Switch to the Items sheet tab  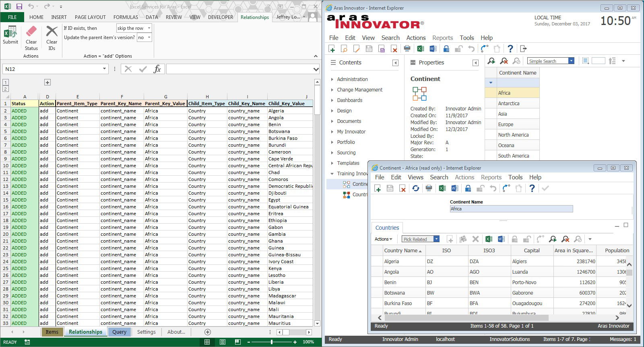point(52,332)
